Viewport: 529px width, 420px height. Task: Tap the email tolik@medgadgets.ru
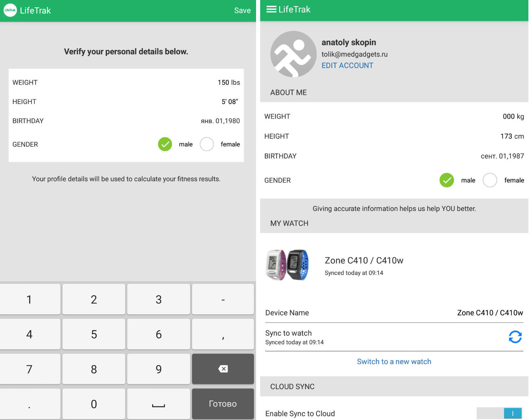[x=354, y=54]
